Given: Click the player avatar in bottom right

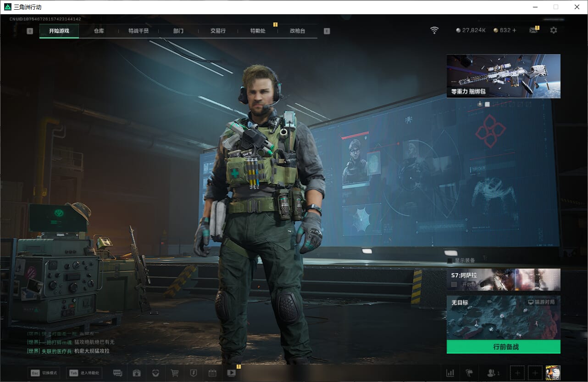Looking at the screenshot, I should pos(553,373).
